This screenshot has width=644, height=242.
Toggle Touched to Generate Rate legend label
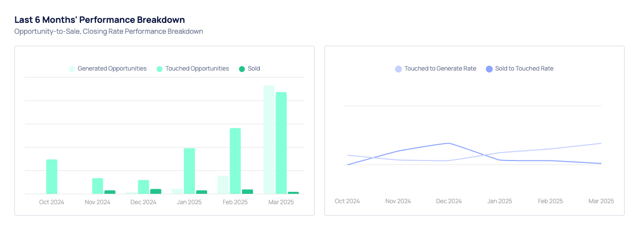point(440,69)
